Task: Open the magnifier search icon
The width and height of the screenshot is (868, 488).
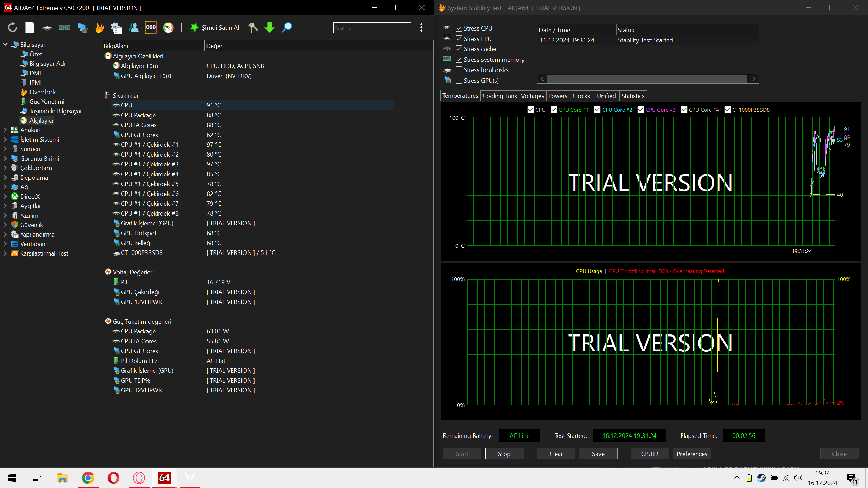Action: 287,27
